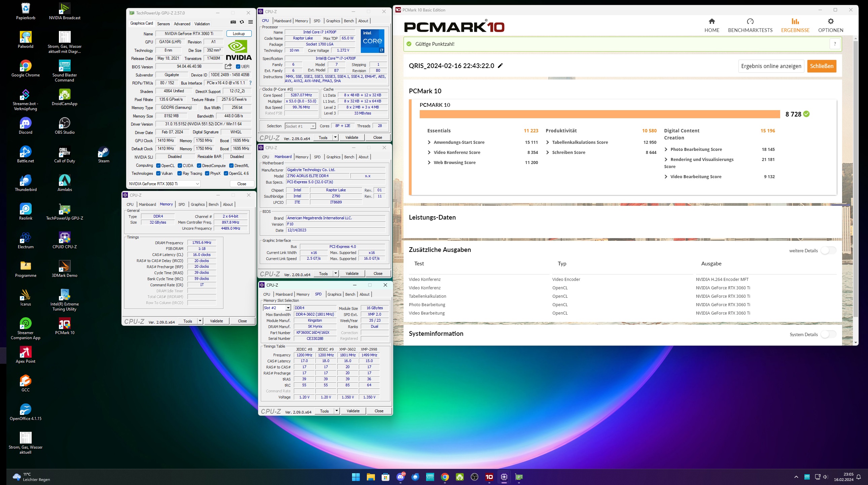
Task: Expand Video Konferenz Score
Action: (x=429, y=153)
